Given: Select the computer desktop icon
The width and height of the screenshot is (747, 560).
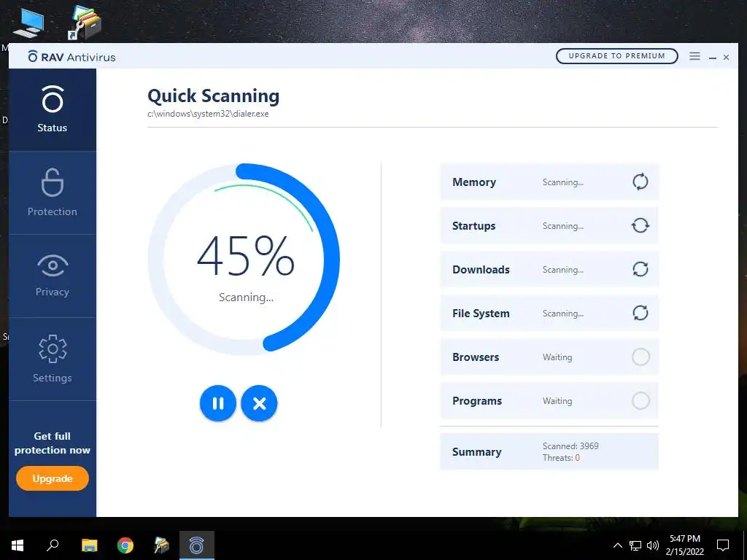Looking at the screenshot, I should 28,23.
